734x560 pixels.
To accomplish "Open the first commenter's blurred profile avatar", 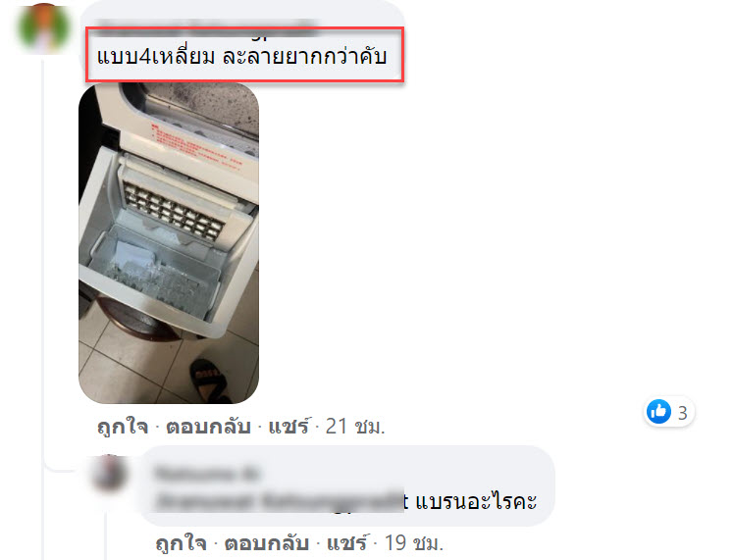I will [x=43, y=28].
